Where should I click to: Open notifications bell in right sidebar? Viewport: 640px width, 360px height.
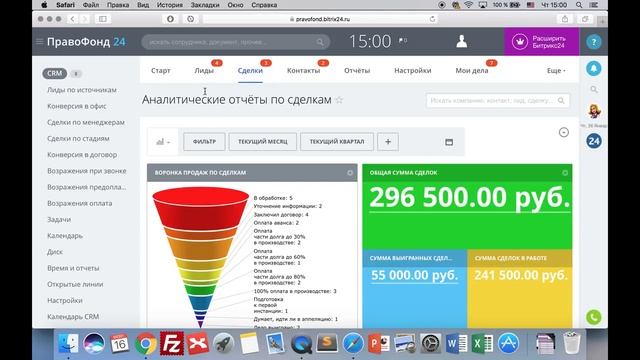click(x=593, y=69)
